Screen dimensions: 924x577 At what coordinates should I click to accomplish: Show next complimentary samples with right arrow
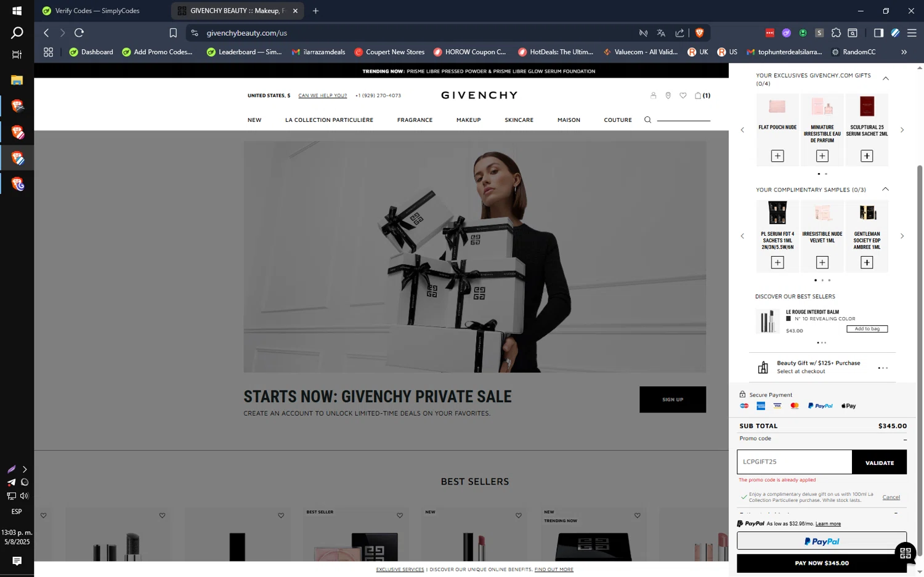click(x=902, y=236)
